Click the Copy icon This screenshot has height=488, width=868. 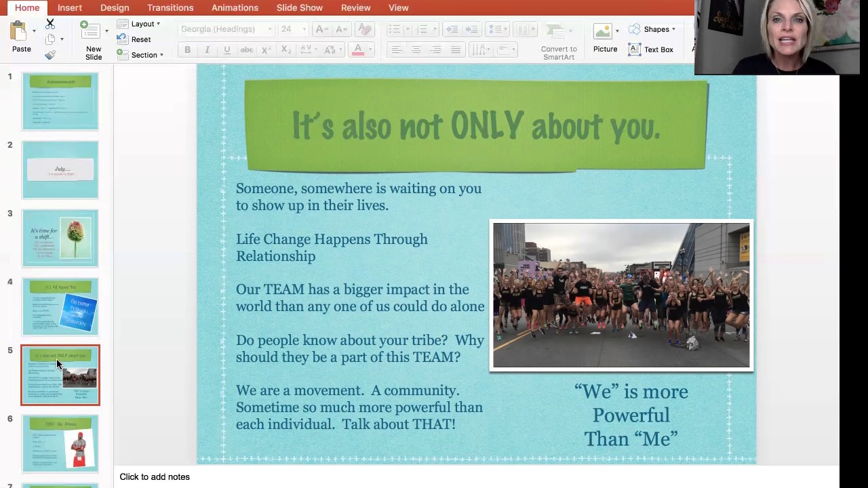coord(50,39)
